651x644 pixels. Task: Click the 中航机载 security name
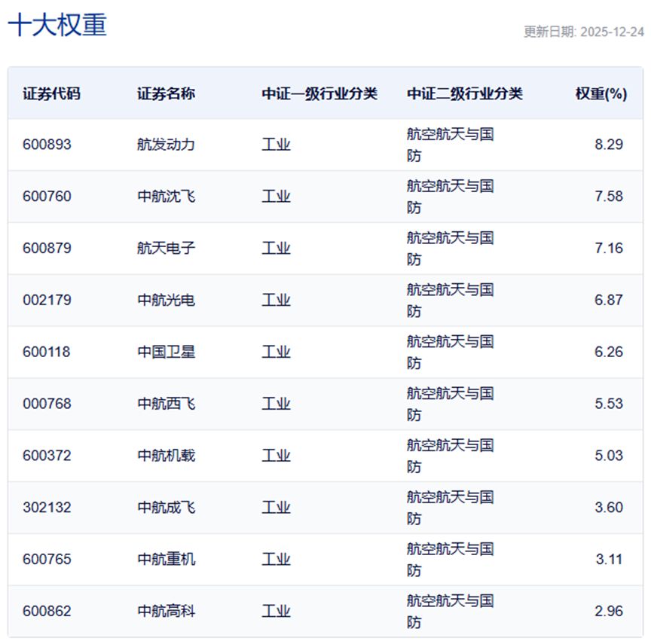166,456
